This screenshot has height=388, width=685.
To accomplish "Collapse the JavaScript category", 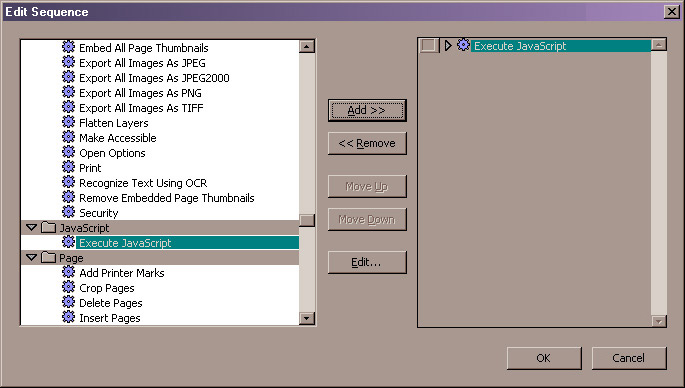I will coord(31,227).
